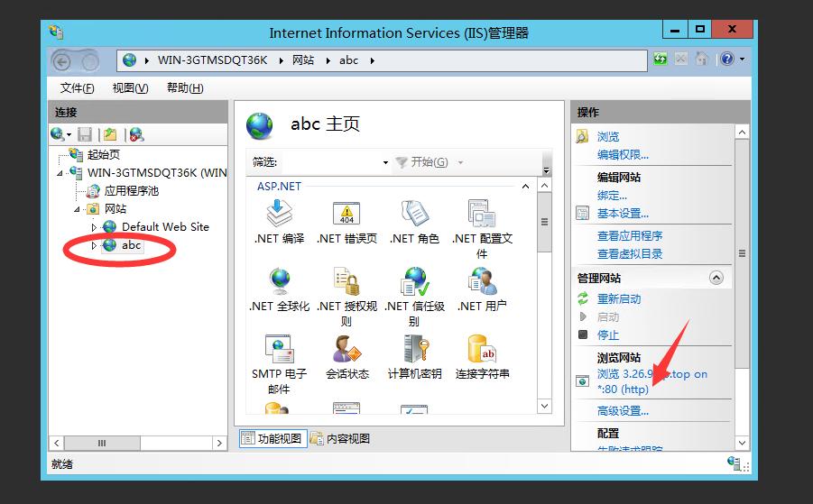Open the 绑定... link
Viewport: 813px width, 504px height.
click(x=612, y=196)
